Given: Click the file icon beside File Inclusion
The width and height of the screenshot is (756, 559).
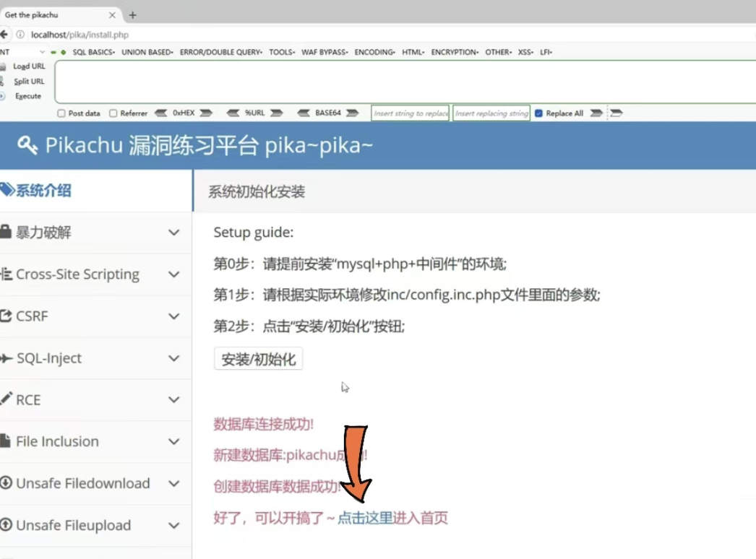Looking at the screenshot, I should (x=5, y=441).
